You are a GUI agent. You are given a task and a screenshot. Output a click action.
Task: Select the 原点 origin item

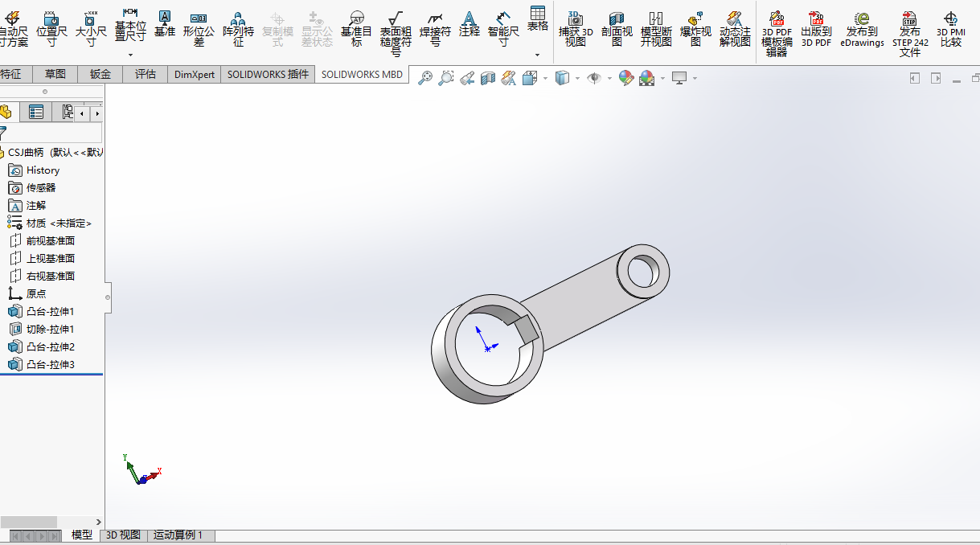pos(27,294)
